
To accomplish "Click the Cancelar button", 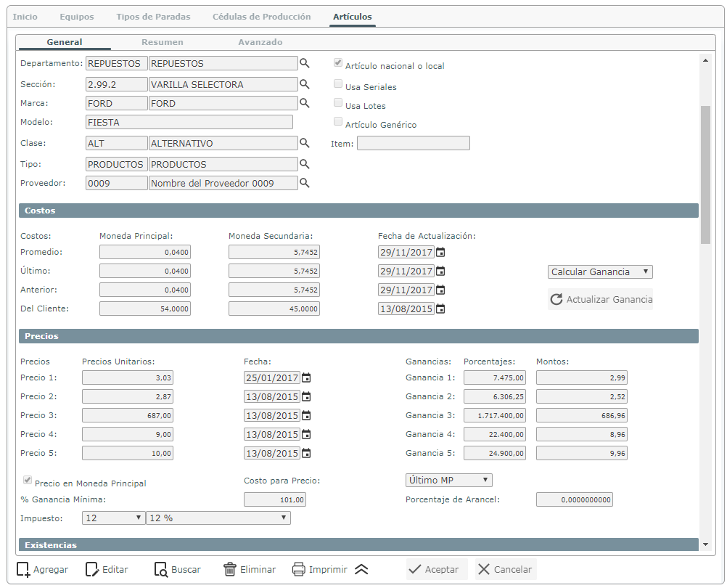I will [506, 569].
